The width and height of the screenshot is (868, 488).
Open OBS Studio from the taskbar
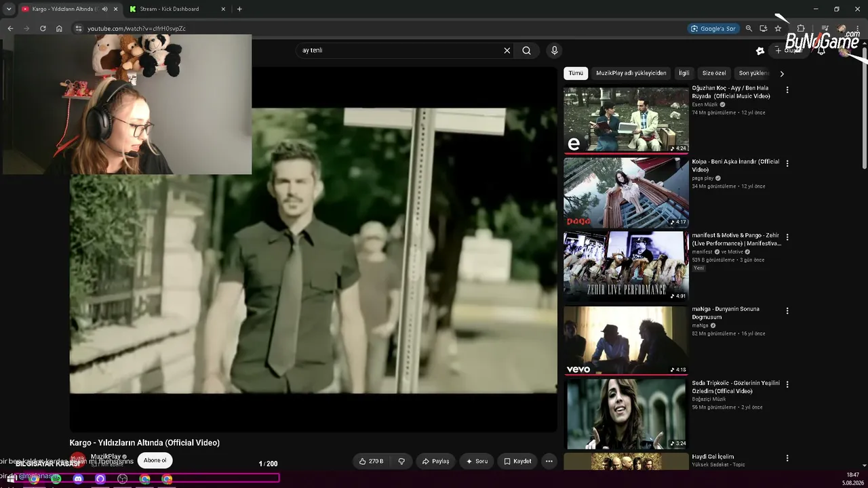pyautogui.click(x=123, y=479)
